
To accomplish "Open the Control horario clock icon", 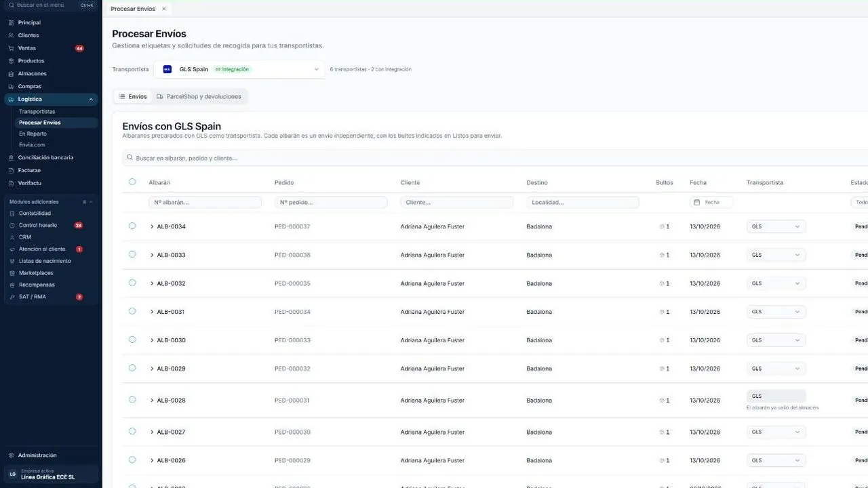I will tap(12, 225).
